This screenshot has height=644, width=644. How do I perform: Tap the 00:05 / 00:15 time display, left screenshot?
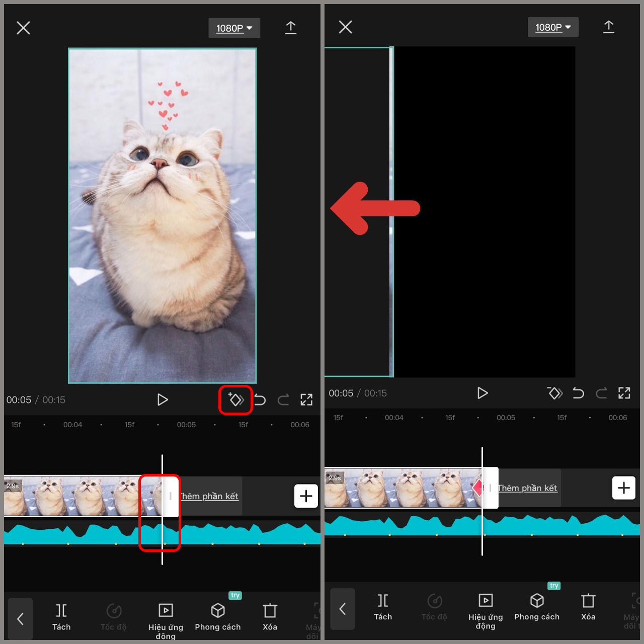tap(36, 400)
